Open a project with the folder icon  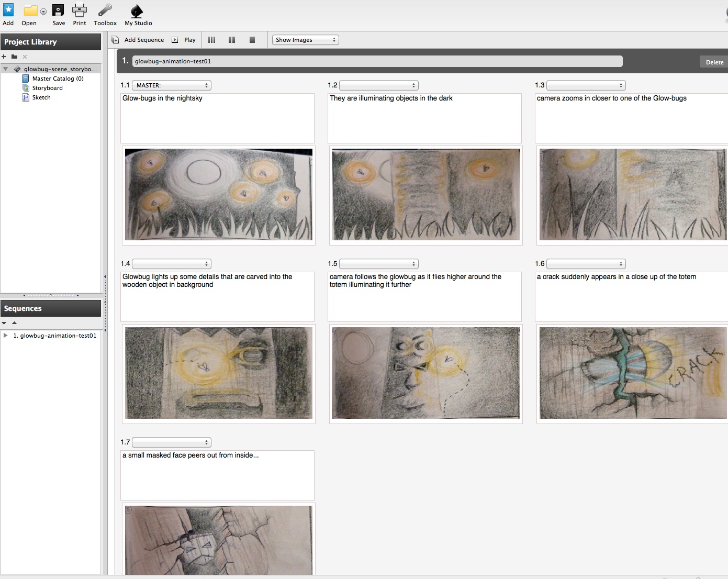pyautogui.click(x=30, y=10)
